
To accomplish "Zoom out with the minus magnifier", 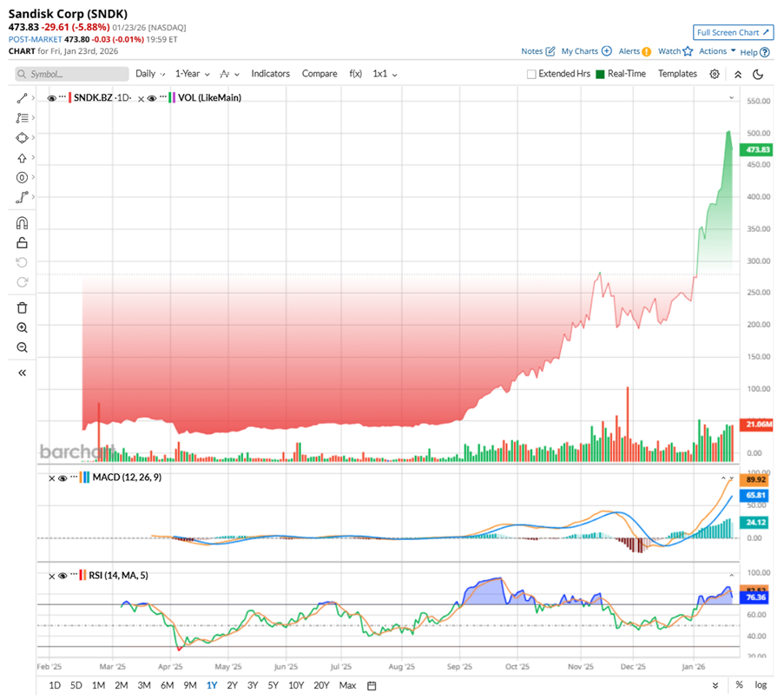I will point(22,347).
